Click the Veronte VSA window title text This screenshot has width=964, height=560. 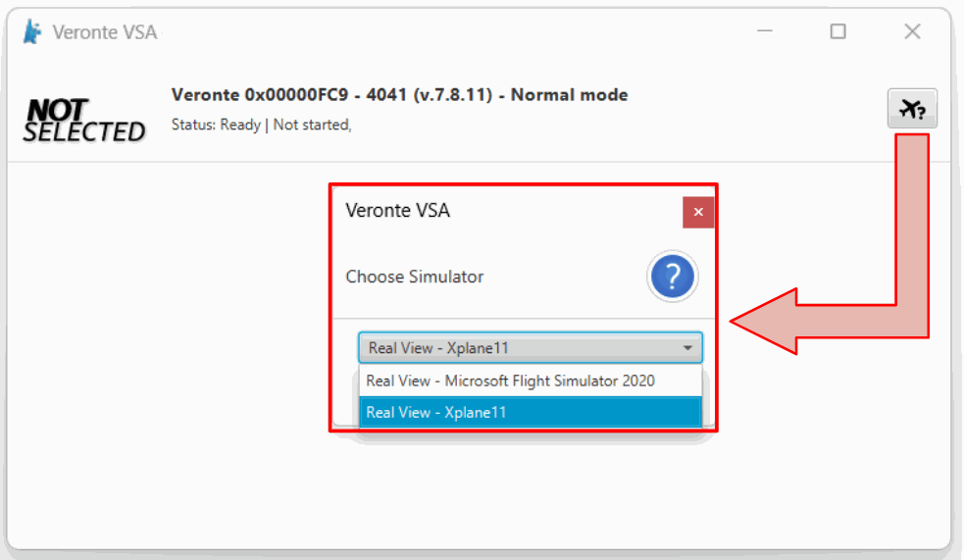point(105,32)
